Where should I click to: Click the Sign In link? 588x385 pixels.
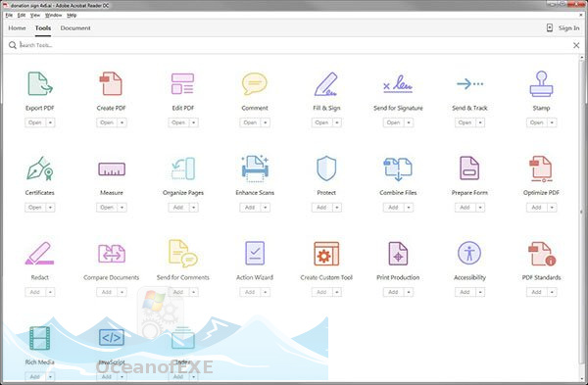point(568,28)
